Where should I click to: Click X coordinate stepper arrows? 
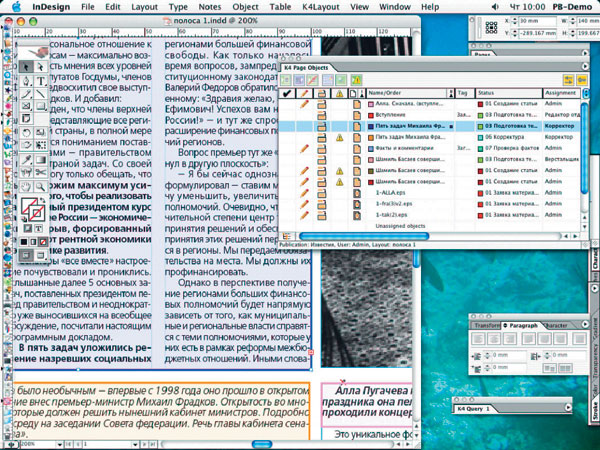click(x=515, y=21)
